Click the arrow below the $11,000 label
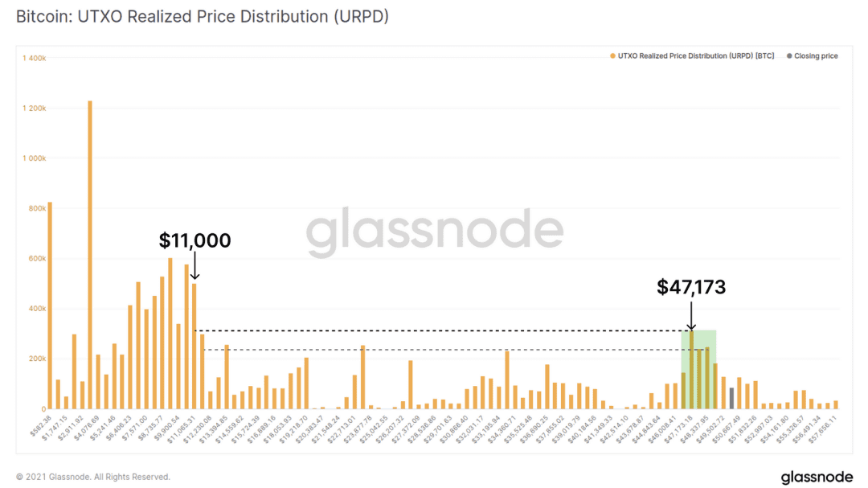This screenshot has height=488, width=868. pyautogui.click(x=194, y=265)
